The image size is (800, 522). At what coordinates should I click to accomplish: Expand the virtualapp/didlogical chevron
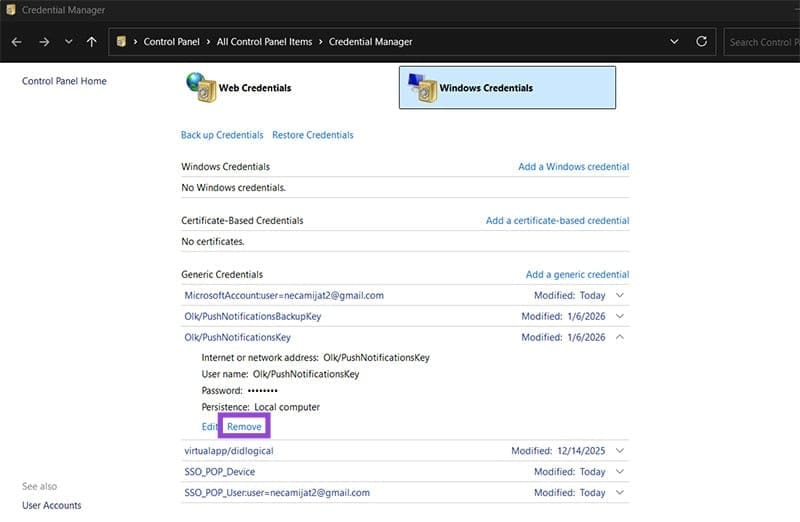pyautogui.click(x=620, y=451)
